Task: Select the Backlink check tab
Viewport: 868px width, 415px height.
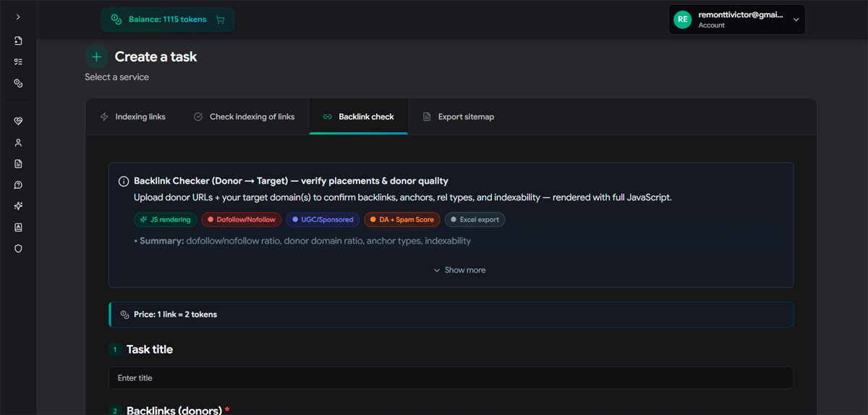Action: (x=358, y=116)
